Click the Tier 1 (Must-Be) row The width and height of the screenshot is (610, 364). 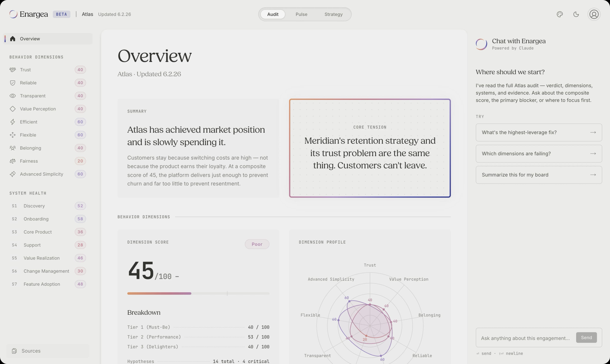[198, 327]
